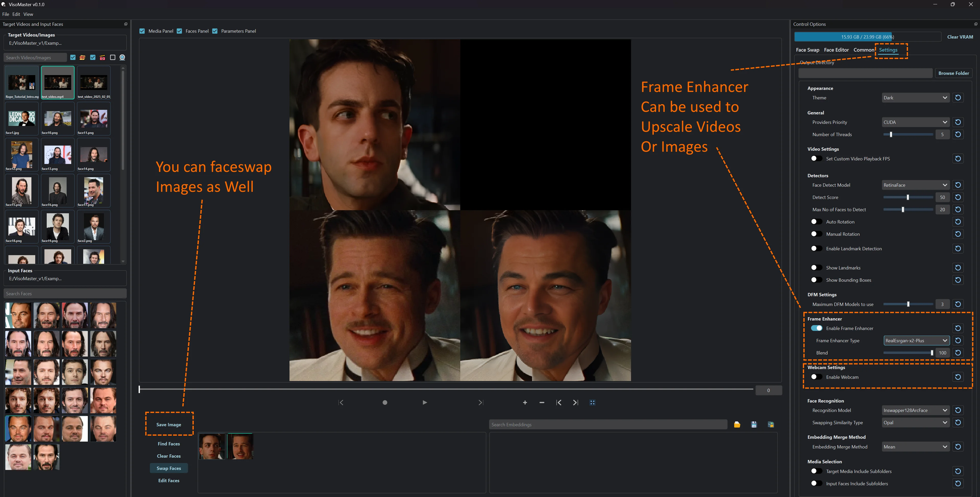Switch to the Face Swap tab
Viewport: 980px width, 497px height.
point(808,50)
